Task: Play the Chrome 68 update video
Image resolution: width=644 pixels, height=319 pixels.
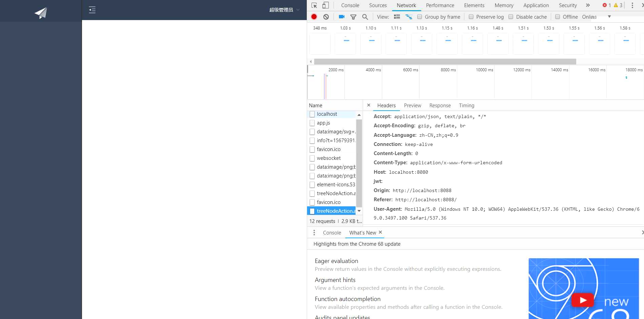Action: tap(582, 300)
